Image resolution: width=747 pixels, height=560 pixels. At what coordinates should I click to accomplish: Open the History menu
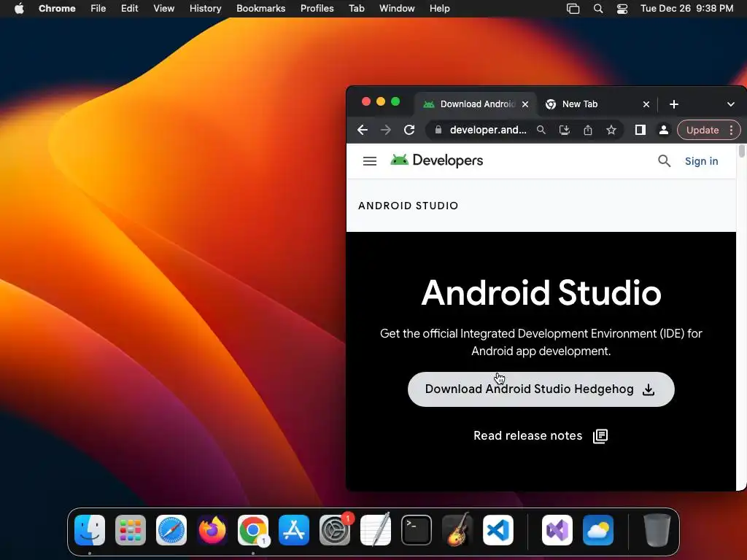pyautogui.click(x=205, y=9)
